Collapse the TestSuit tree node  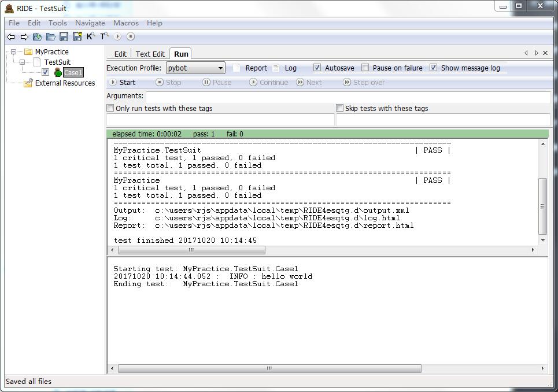pyautogui.click(x=23, y=62)
